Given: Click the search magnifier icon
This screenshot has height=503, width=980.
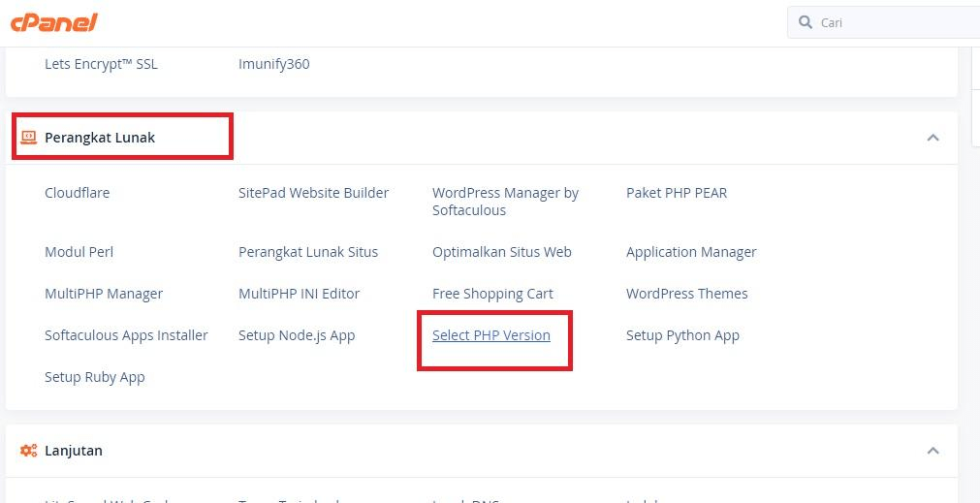Looking at the screenshot, I should tap(806, 22).
